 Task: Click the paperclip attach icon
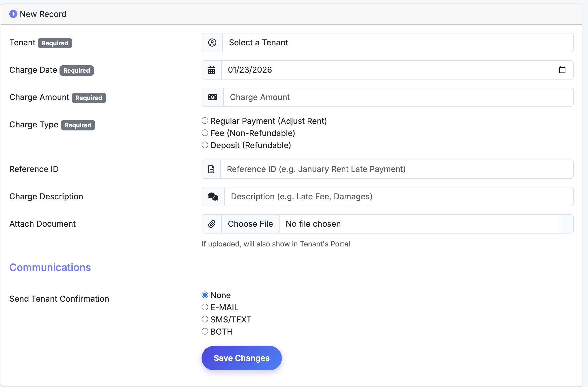click(x=211, y=224)
